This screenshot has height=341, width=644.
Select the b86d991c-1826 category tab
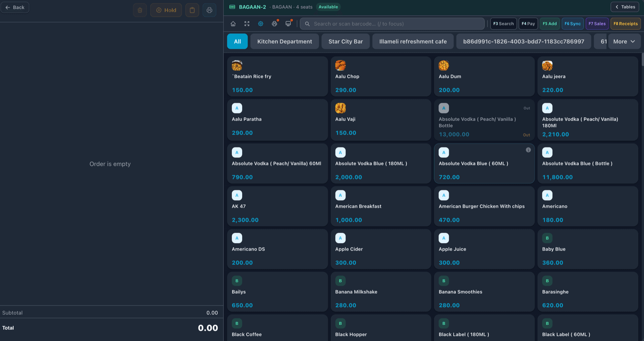pyautogui.click(x=524, y=42)
